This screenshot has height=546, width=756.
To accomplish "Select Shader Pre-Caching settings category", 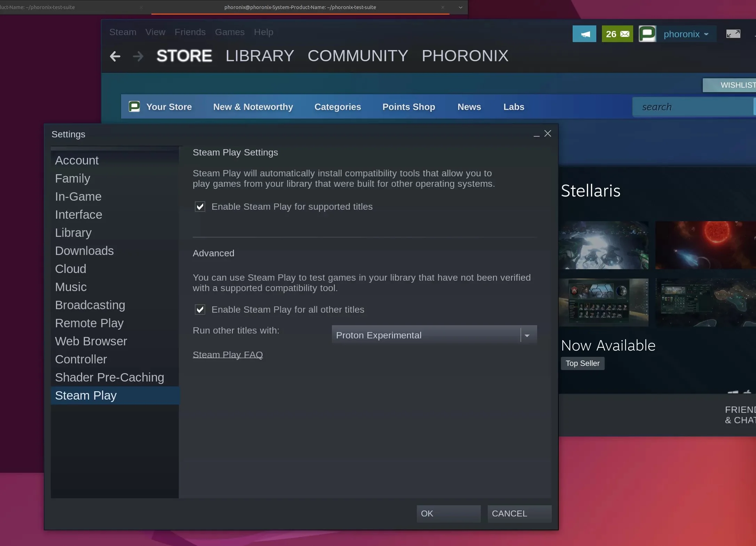I will click(115, 377).
